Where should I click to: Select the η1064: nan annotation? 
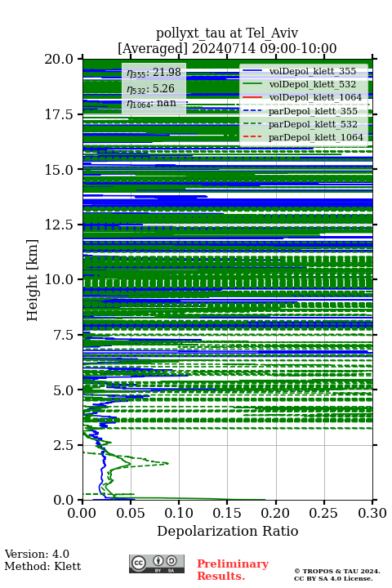pos(152,103)
